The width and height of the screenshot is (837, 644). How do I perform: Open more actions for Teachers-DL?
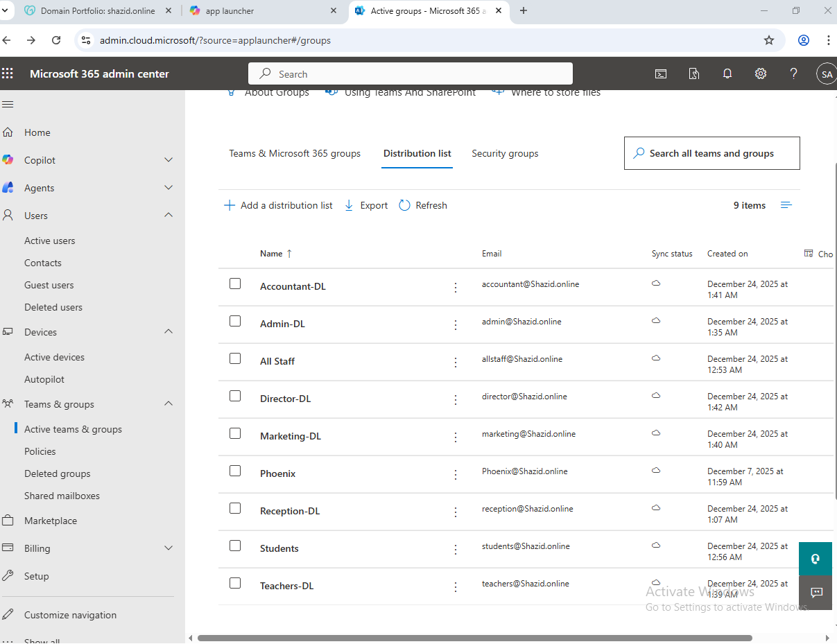[x=456, y=586]
